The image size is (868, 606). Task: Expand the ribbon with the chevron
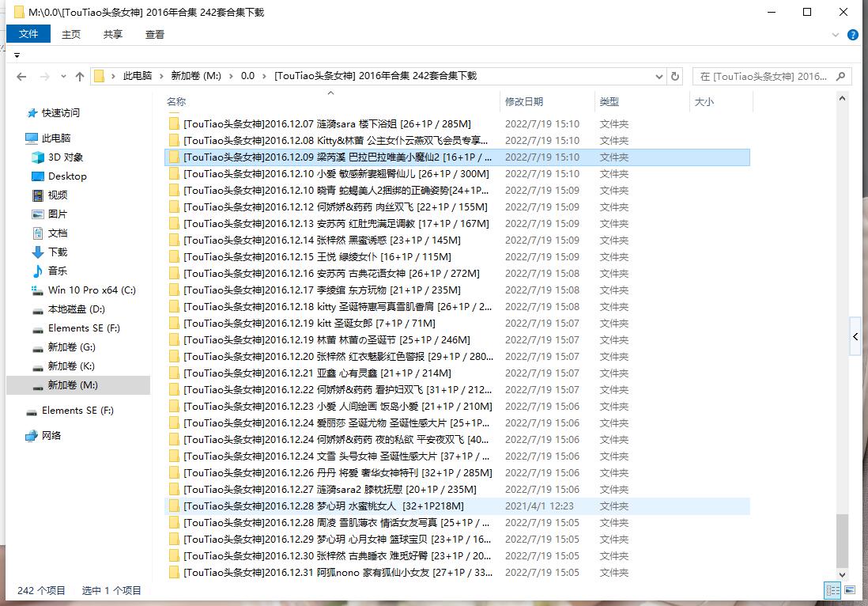(836, 35)
